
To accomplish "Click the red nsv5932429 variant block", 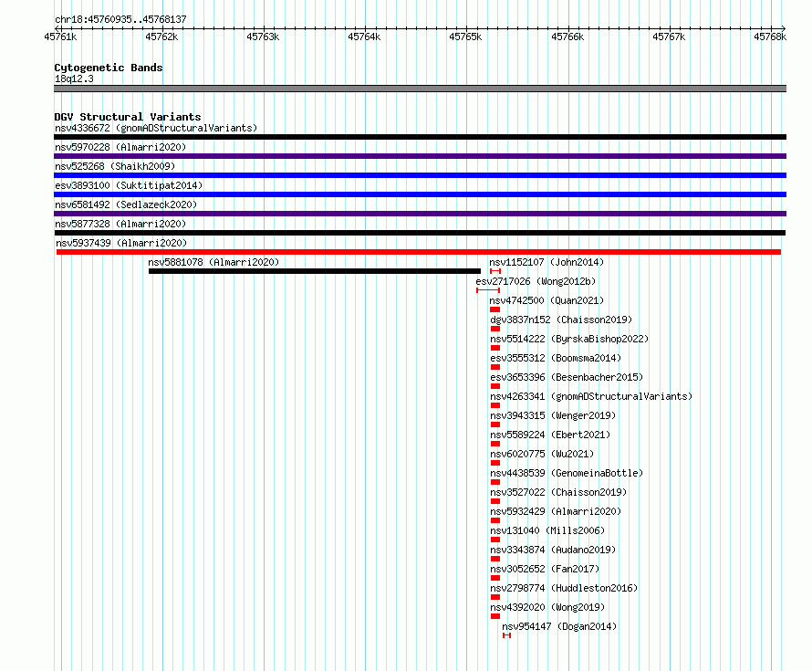I will click(495, 520).
